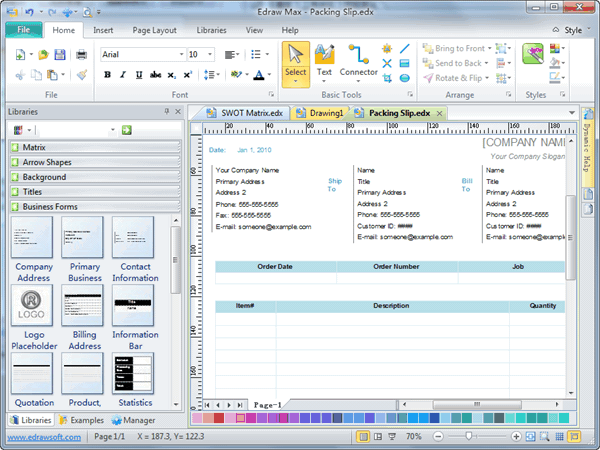
Task: Click the zoom in plus icon
Action: (516, 437)
